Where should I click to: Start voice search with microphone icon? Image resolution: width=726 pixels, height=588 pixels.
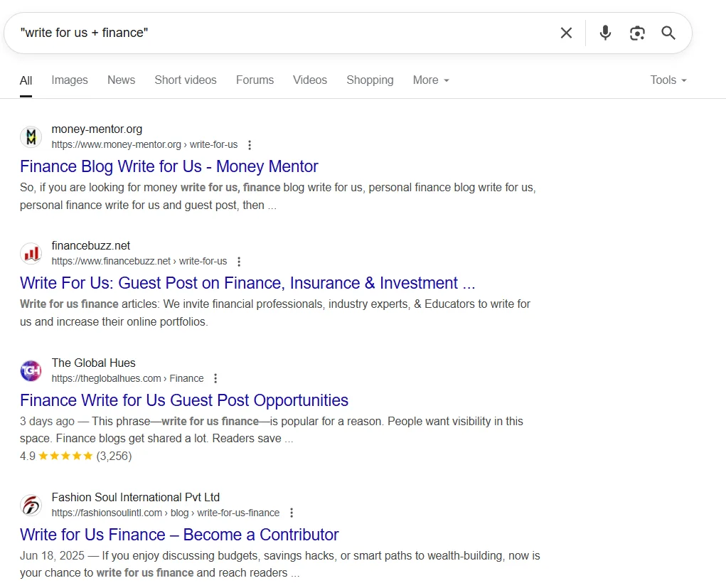[x=605, y=33]
